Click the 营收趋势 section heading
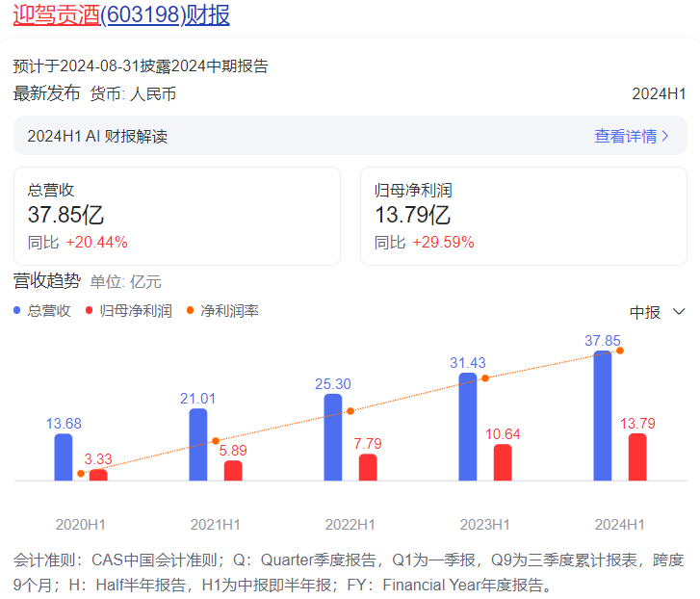This screenshot has height=599, width=700. [47, 281]
